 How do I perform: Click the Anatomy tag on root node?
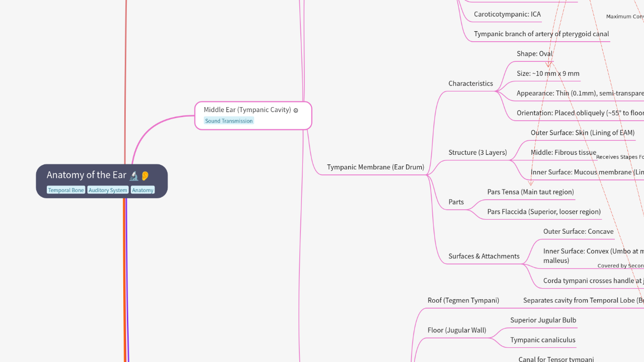point(142,190)
